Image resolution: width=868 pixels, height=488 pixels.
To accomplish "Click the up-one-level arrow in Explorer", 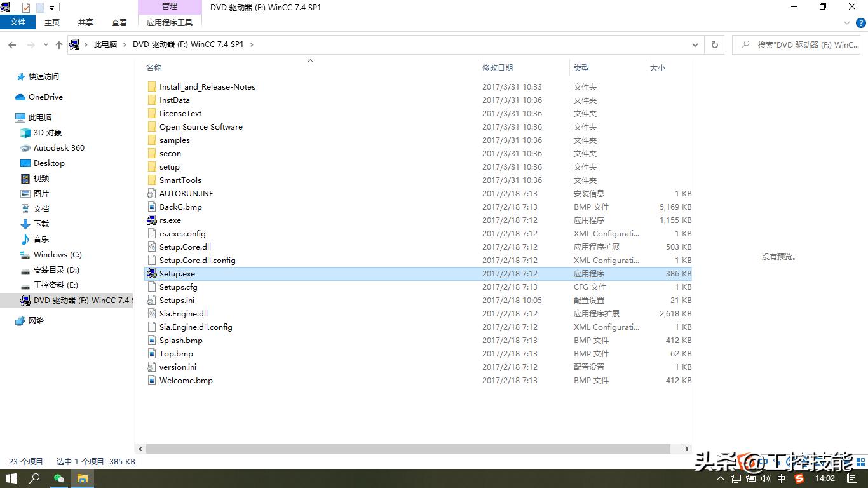I will tap(58, 44).
